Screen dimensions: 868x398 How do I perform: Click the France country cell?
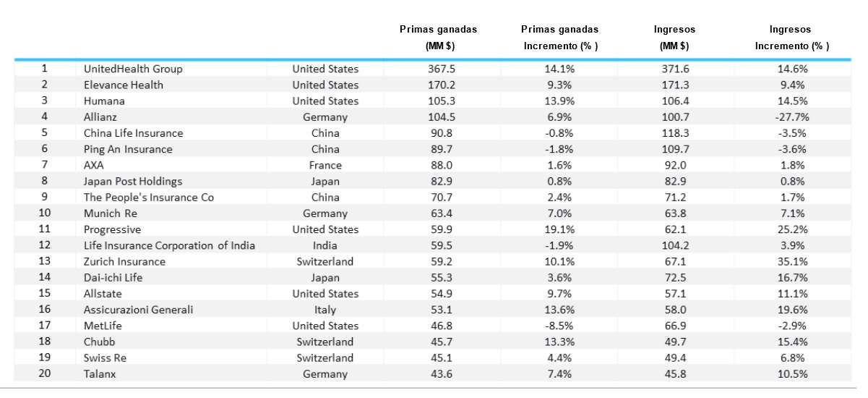pos(325,165)
